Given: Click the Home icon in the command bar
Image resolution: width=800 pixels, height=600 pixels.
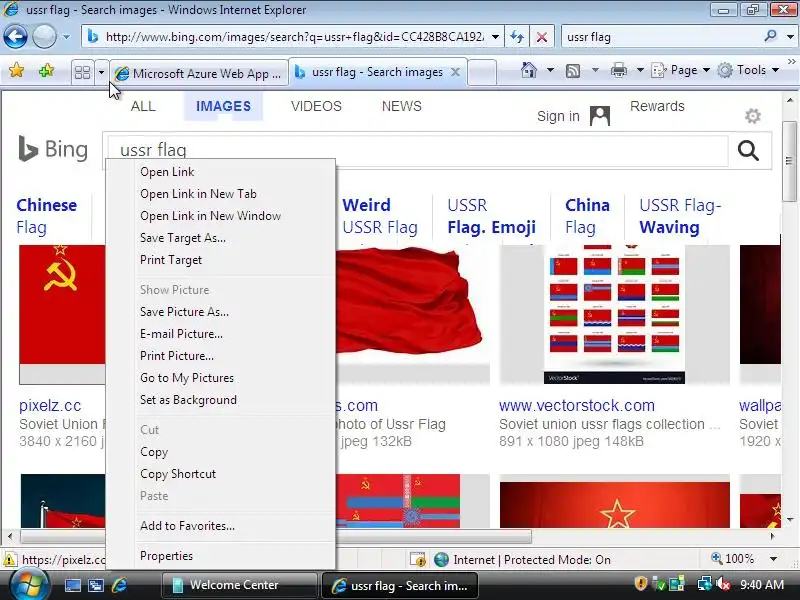Looking at the screenshot, I should click(x=529, y=70).
